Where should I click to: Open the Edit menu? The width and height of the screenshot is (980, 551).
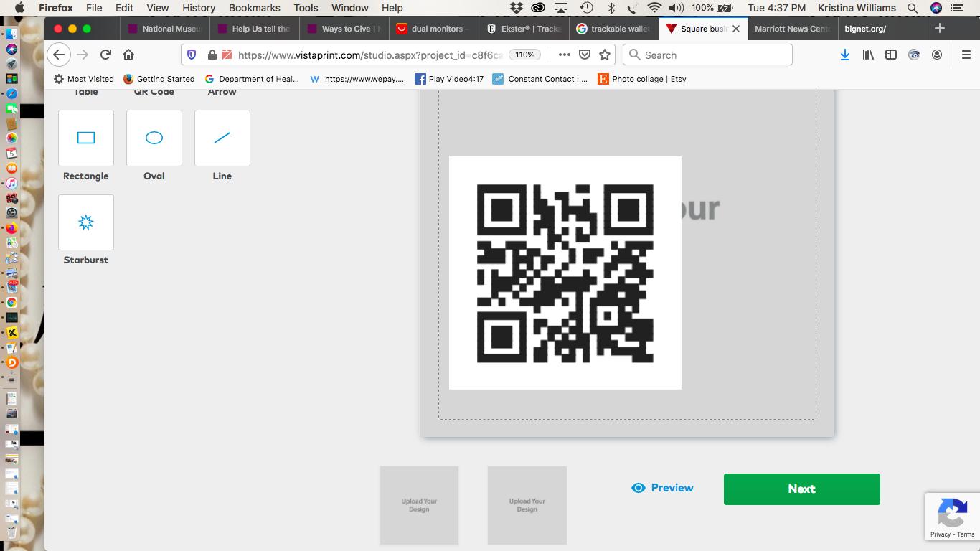(x=124, y=8)
